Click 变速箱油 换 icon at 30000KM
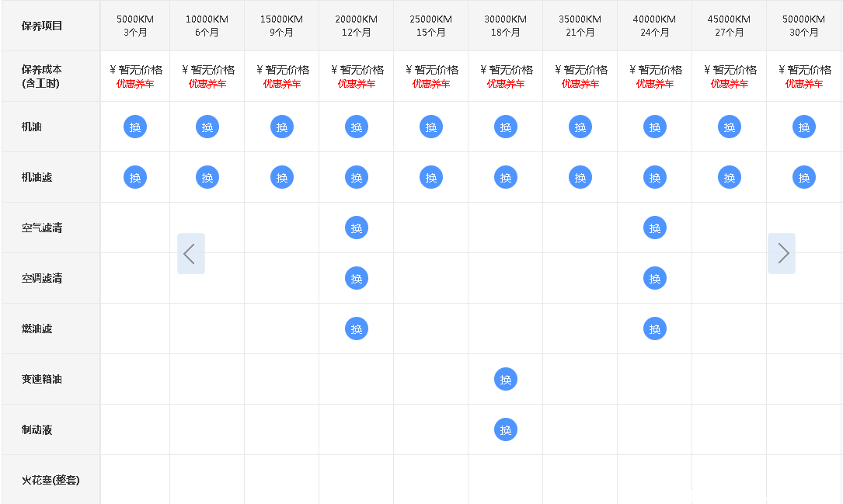 (506, 379)
